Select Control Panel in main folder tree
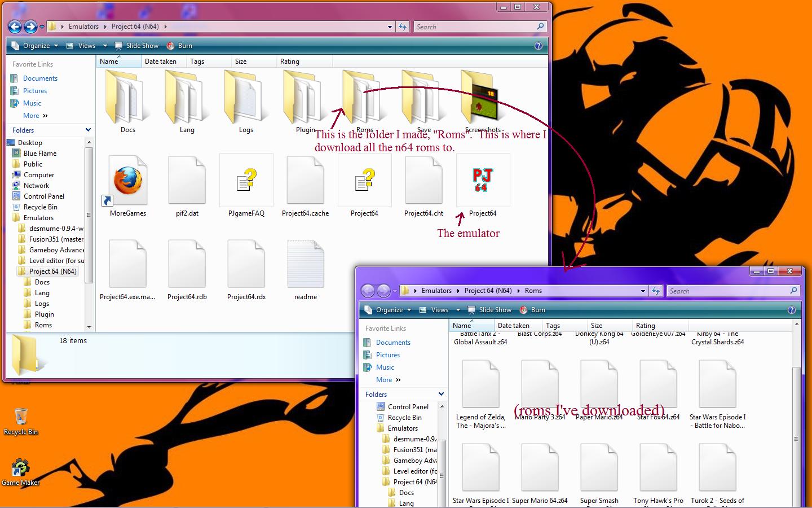 [x=43, y=196]
